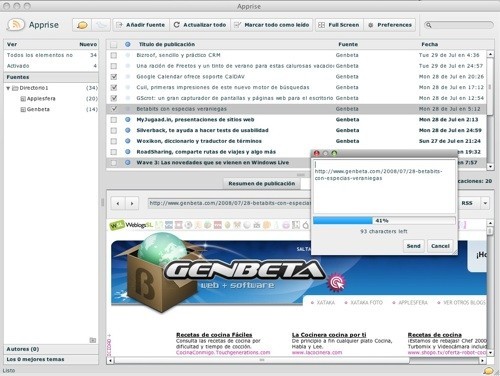Image resolution: width=500 pixels, height=376 pixels.
Task: Click small icon at sidebar bottom right
Action: pos(93,340)
